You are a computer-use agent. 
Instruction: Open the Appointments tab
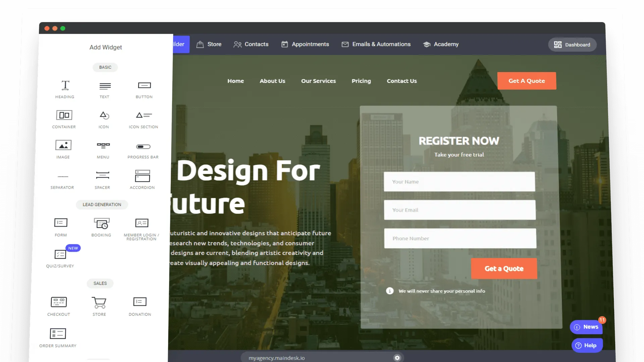tap(310, 44)
